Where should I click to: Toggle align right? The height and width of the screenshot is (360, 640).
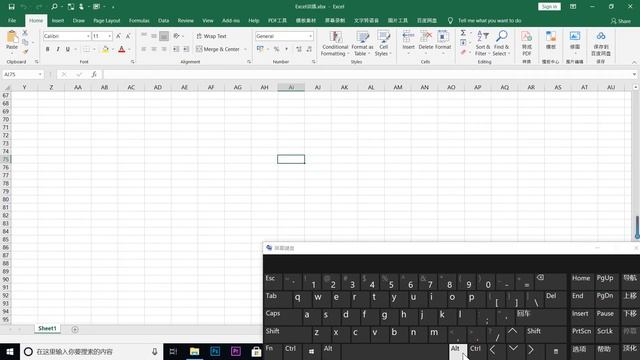[164, 49]
